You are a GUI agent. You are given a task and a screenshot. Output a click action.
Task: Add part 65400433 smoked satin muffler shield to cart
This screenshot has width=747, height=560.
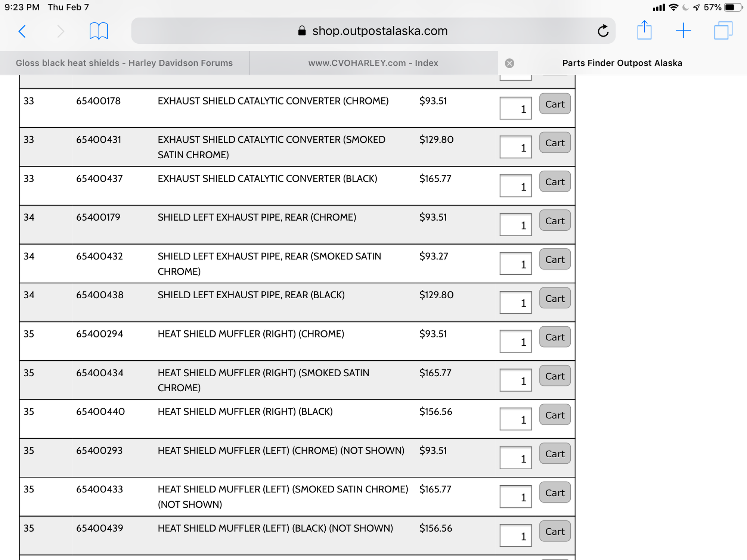(x=555, y=492)
